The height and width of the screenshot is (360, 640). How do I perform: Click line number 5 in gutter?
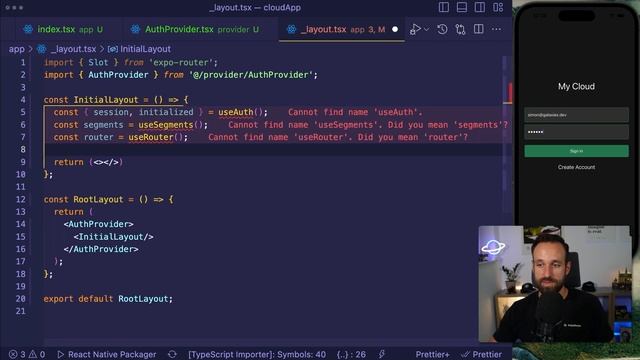[x=23, y=112]
